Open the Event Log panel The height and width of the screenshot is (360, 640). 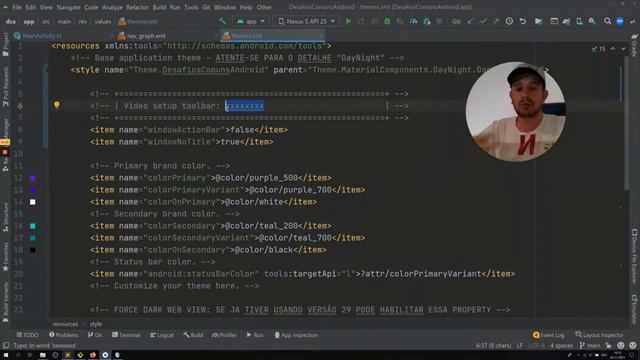click(x=549, y=335)
